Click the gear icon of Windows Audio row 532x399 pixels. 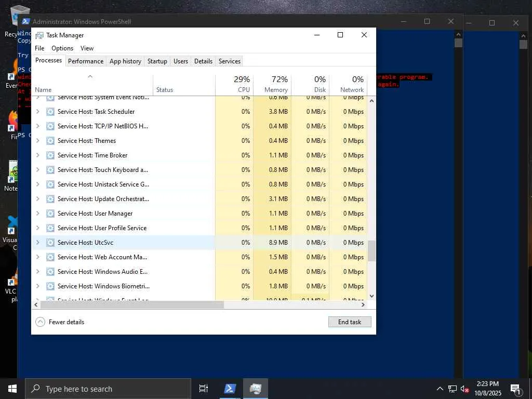click(50, 272)
